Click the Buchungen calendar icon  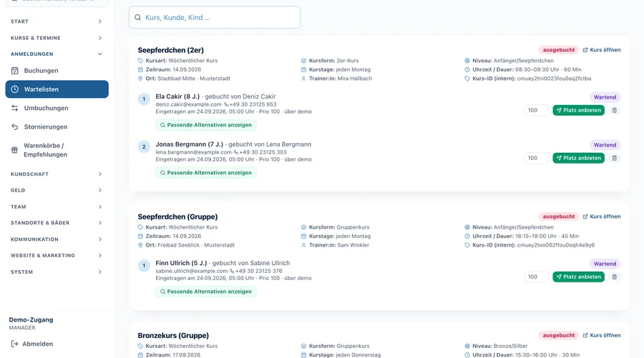point(15,71)
